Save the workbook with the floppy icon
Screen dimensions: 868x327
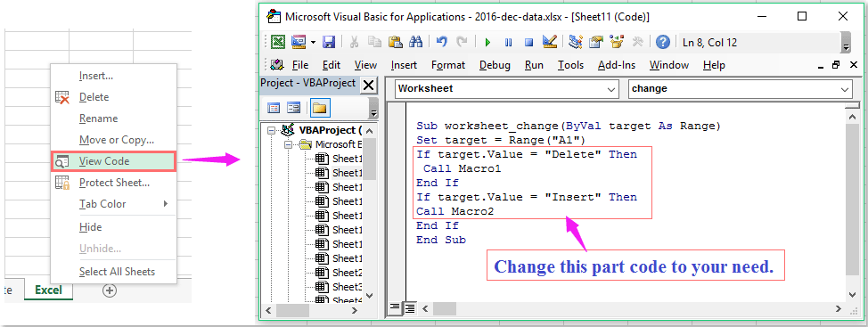tap(329, 42)
